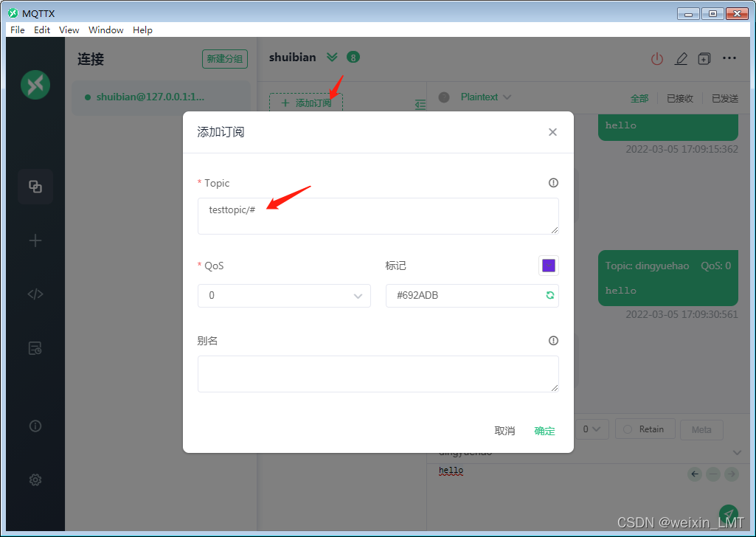Open the Script page code icon
756x537 pixels.
(x=35, y=294)
